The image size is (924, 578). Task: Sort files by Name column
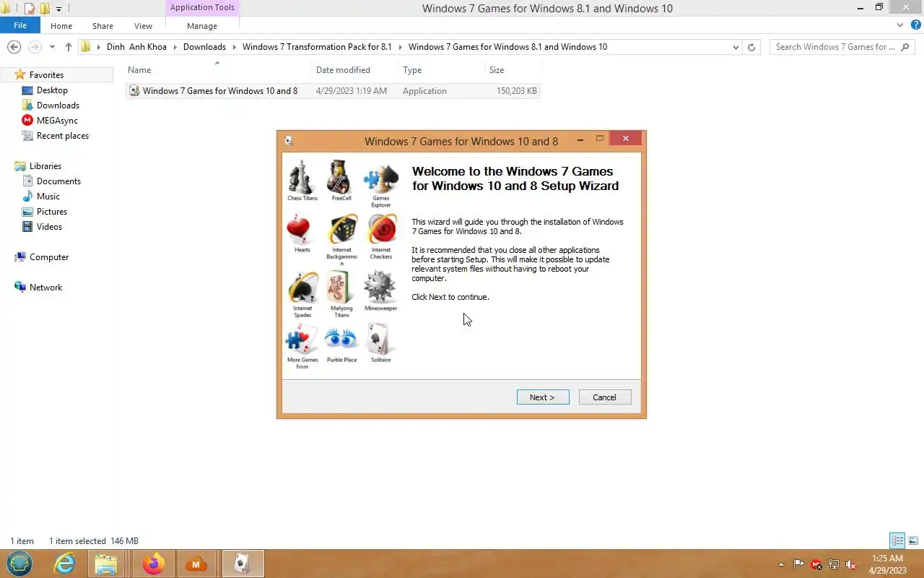(x=218, y=70)
